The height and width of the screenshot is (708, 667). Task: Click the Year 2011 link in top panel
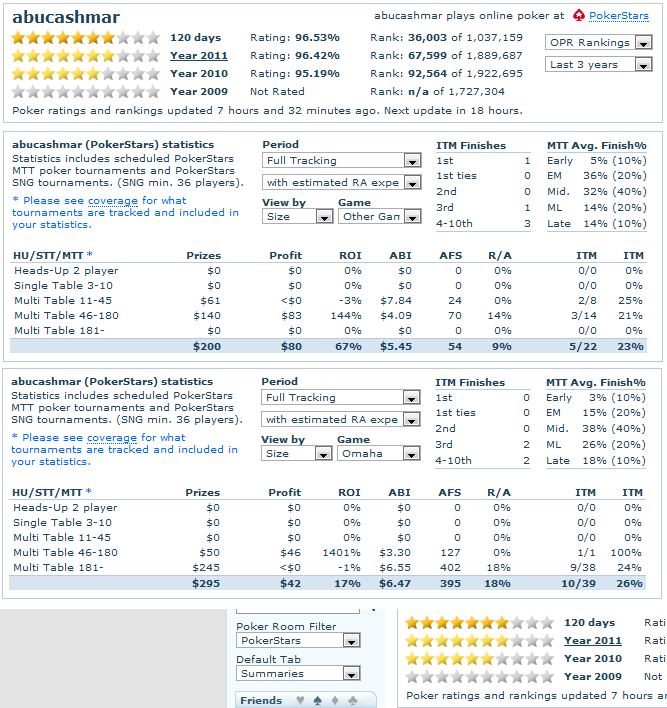[x=199, y=56]
